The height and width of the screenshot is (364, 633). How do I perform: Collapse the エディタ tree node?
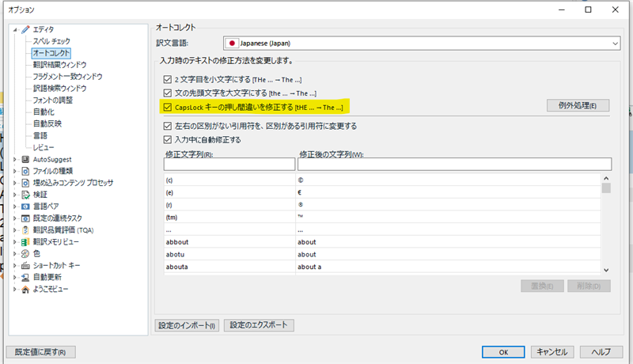click(x=15, y=29)
